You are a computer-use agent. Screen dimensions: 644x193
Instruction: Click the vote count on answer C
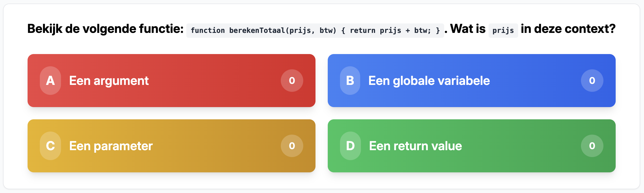point(292,146)
